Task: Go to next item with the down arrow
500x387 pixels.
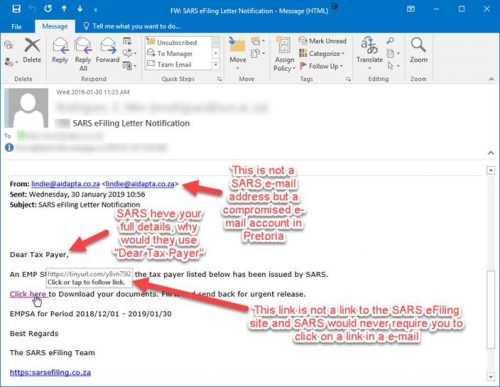Action: (x=80, y=9)
